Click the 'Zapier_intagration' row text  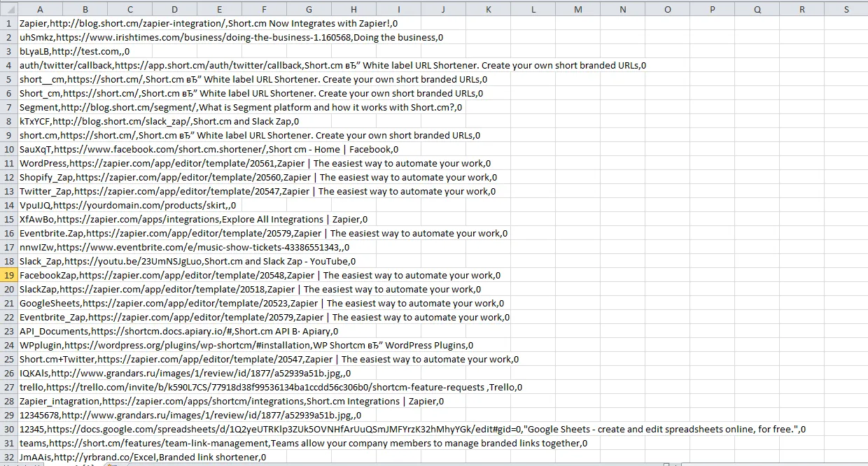(232, 401)
